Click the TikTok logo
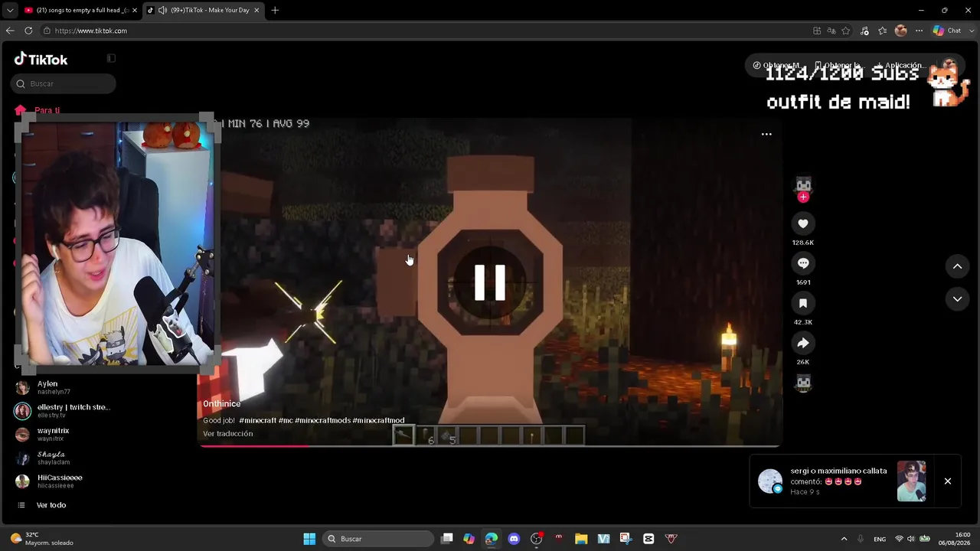 tap(41, 60)
